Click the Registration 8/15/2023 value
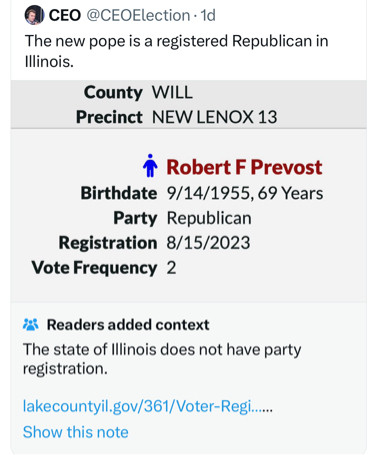 pyautogui.click(x=208, y=243)
